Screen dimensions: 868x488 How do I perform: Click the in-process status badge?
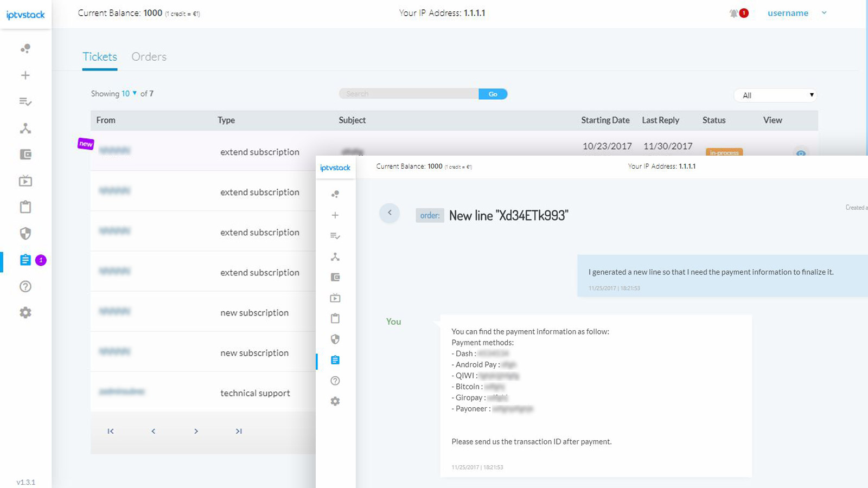pyautogui.click(x=724, y=152)
